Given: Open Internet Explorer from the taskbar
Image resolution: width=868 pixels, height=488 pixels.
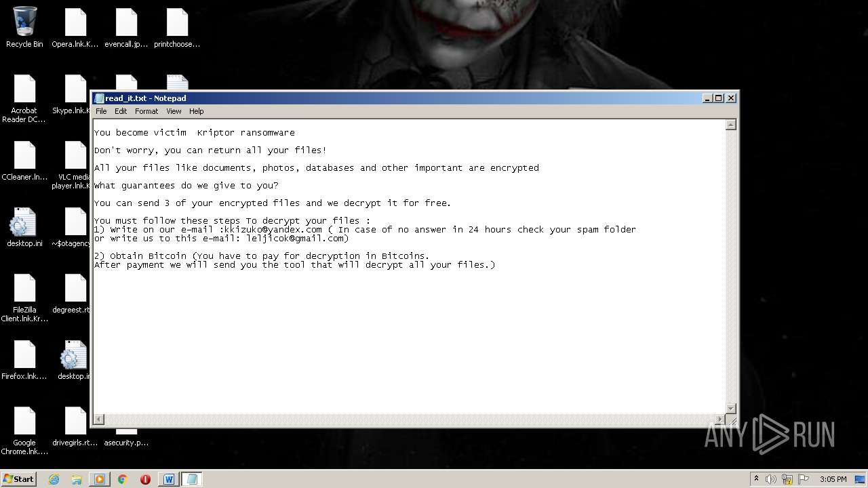Looking at the screenshot, I should click(x=54, y=479).
